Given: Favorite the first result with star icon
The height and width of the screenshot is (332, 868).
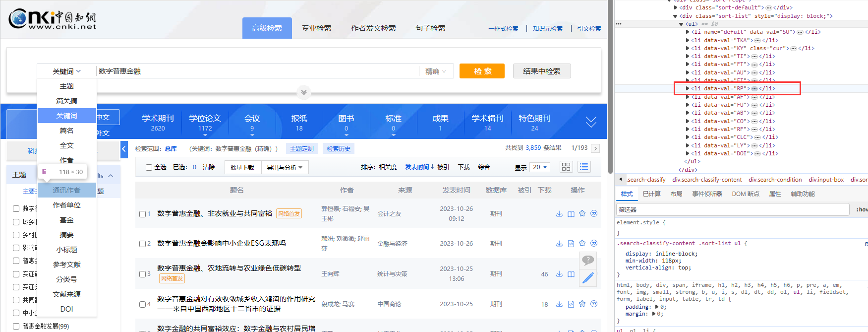Looking at the screenshot, I should [582, 213].
